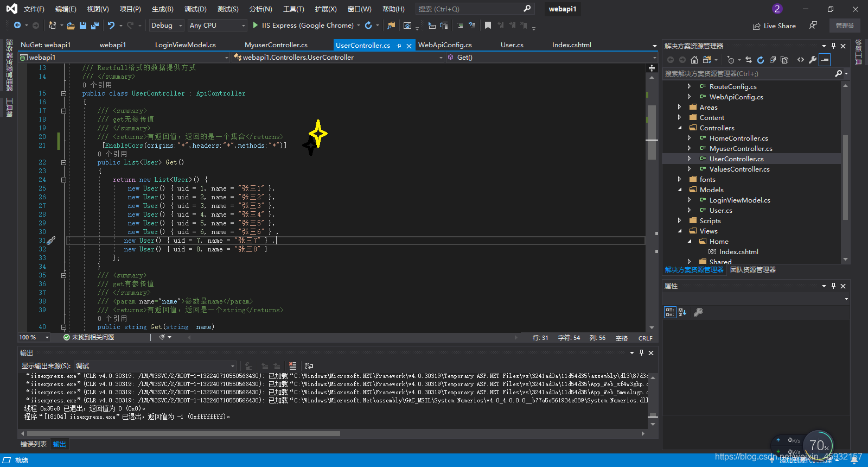
Task: Toggle Preview Selected Items button
Action: [825, 60]
